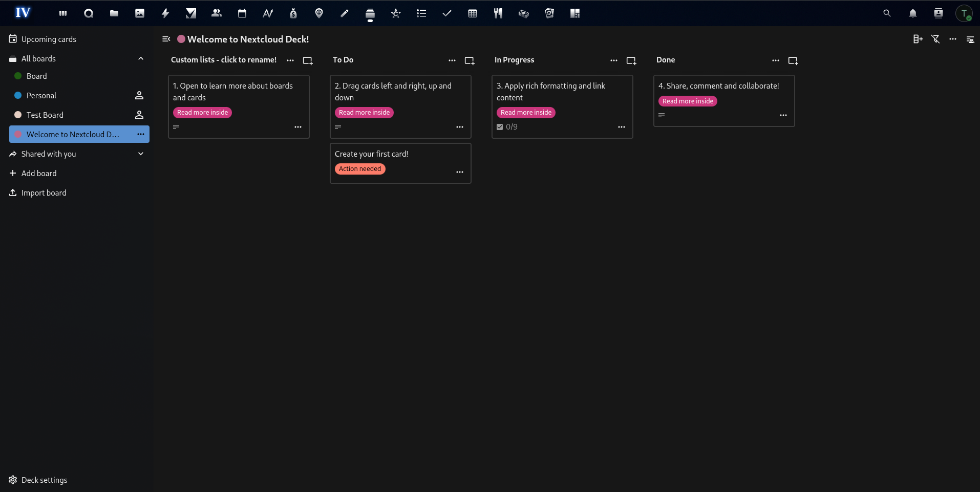Image resolution: width=980 pixels, height=492 pixels.
Task: Open the Photos app
Action: pos(139,13)
